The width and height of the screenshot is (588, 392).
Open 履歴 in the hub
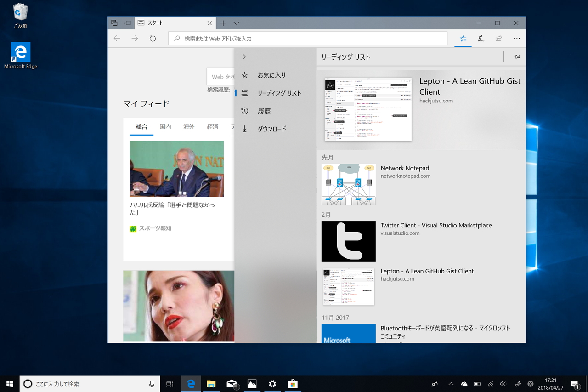click(275, 111)
